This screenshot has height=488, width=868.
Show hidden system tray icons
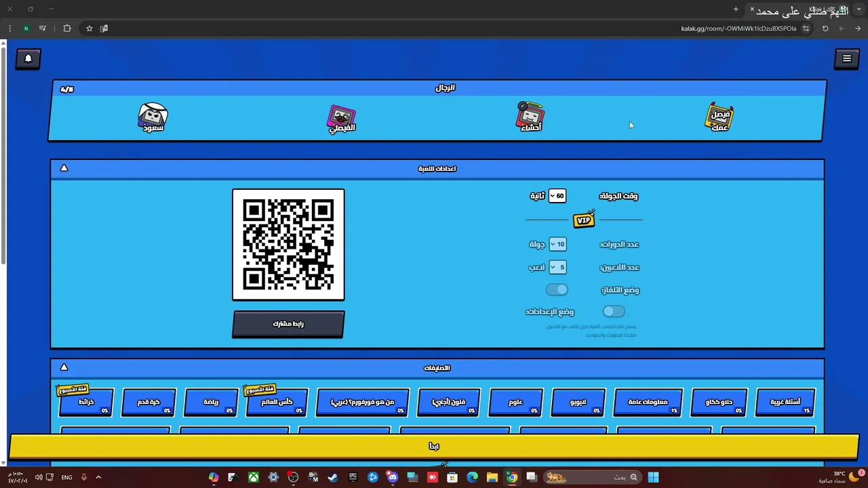click(98, 477)
